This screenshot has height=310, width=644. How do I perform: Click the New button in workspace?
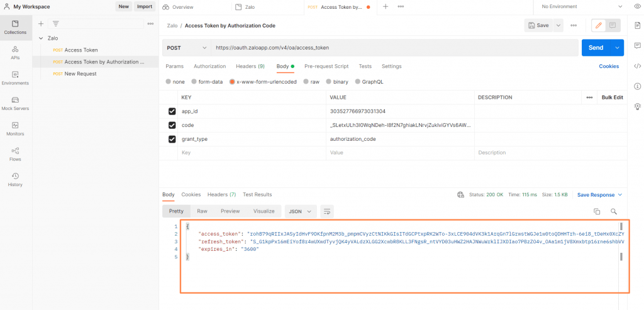124,6
